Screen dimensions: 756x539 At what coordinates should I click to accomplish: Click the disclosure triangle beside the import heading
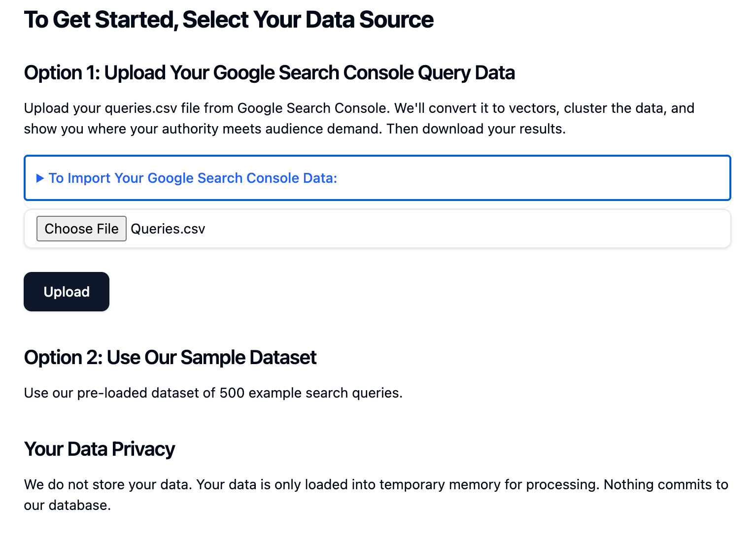coord(40,178)
